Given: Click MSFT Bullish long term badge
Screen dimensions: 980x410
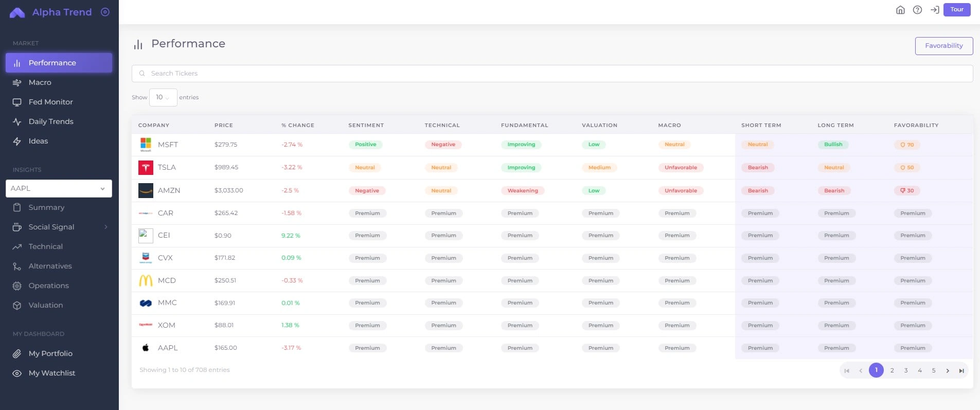Looking at the screenshot, I should coord(833,145).
